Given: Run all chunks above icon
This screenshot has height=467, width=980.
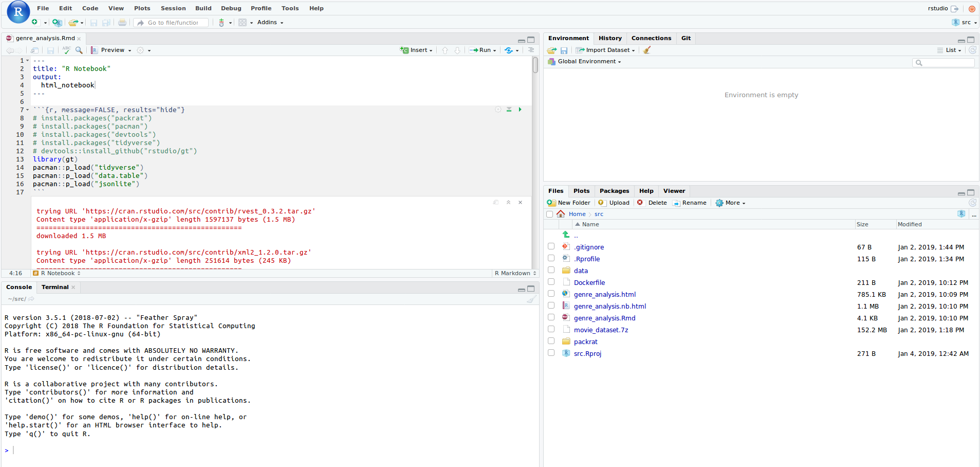Looking at the screenshot, I should click(x=509, y=110).
